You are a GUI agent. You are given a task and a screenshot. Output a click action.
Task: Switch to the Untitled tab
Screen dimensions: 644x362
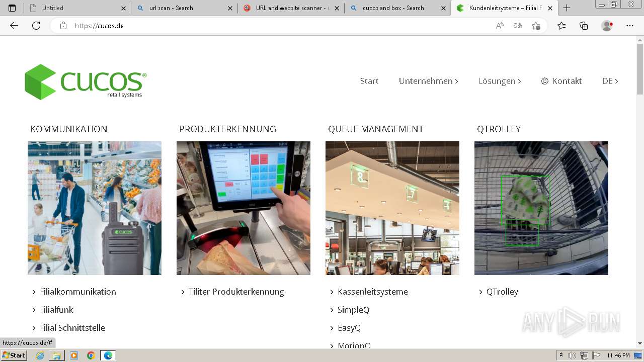[77, 8]
